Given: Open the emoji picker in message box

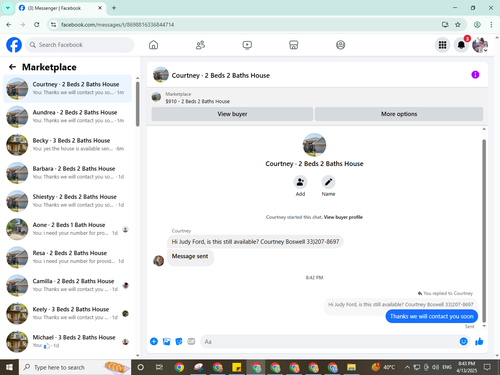Looking at the screenshot, I should (463, 341).
